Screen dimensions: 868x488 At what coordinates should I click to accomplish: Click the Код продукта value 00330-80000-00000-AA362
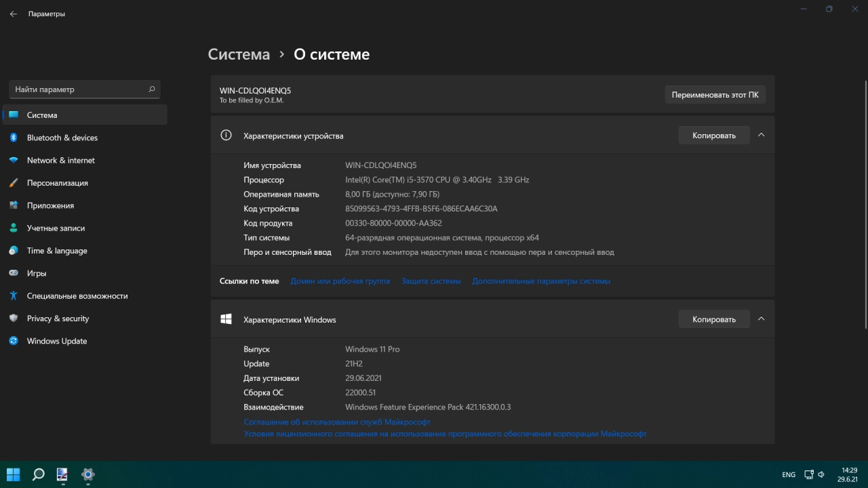tap(393, 223)
